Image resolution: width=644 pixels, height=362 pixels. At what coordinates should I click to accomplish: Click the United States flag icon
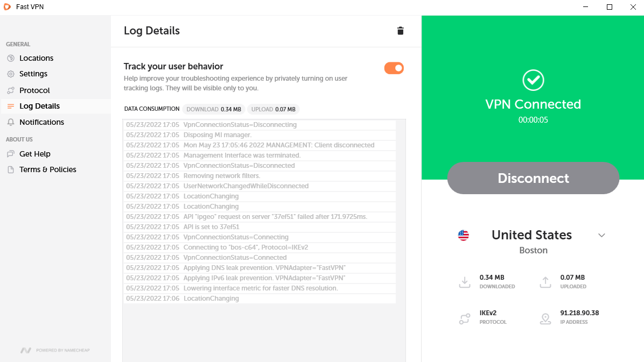[x=463, y=235]
